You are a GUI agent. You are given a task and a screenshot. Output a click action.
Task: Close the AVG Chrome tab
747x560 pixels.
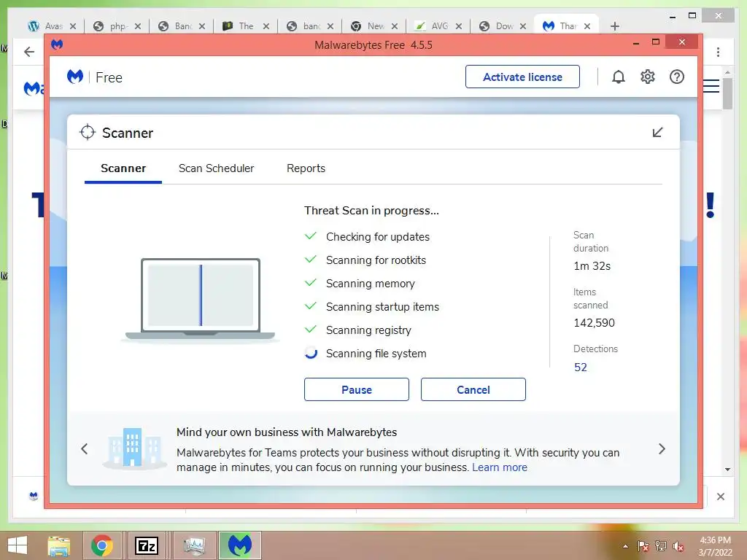tap(459, 26)
